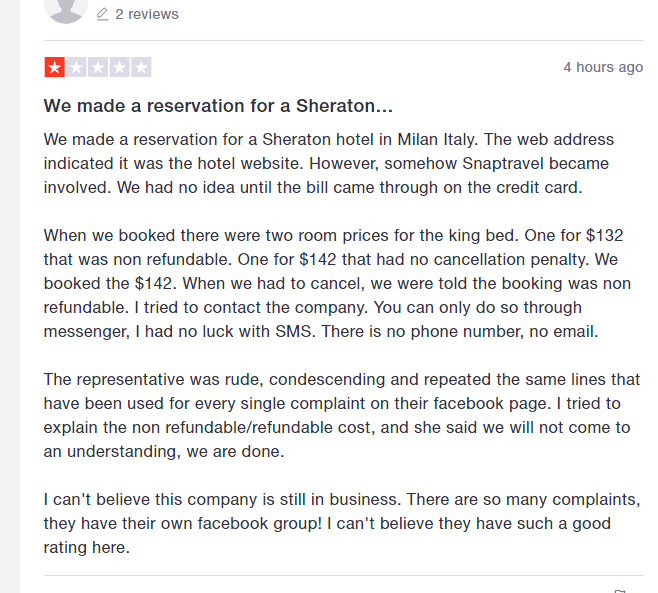This screenshot has height=593, width=658.
Task: Open the reviewer's "2 reviews" link
Action: click(x=147, y=14)
